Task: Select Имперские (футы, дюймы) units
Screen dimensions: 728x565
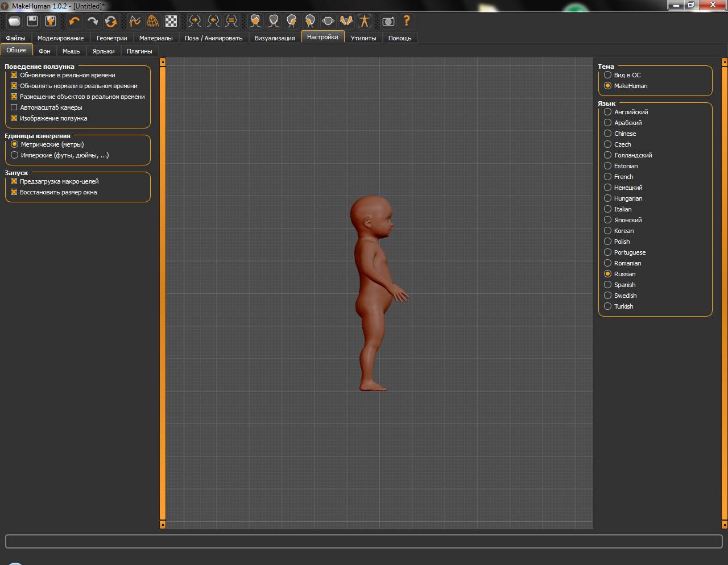Action: (15, 155)
